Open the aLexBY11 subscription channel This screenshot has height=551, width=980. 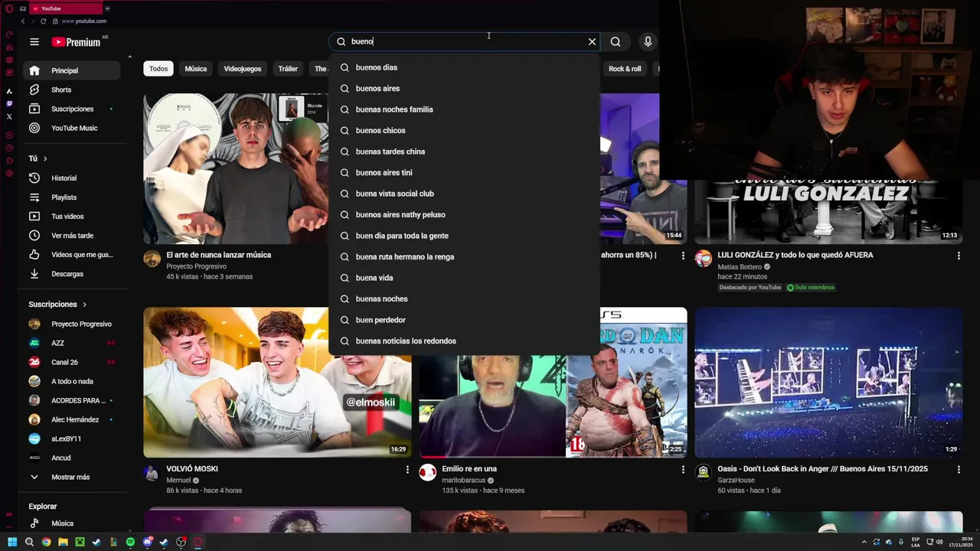72,439
